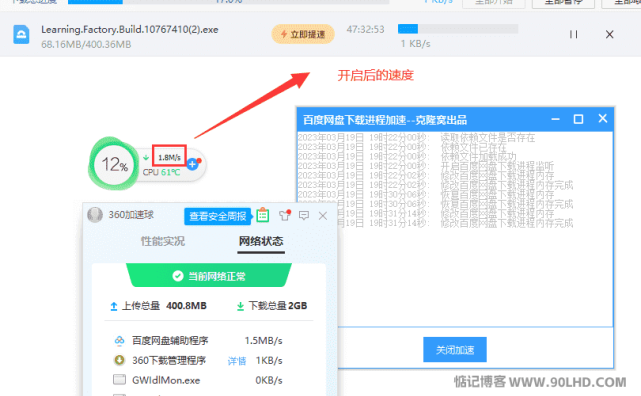Cancel the Learning.Factory.Build download with X

(x=610, y=34)
